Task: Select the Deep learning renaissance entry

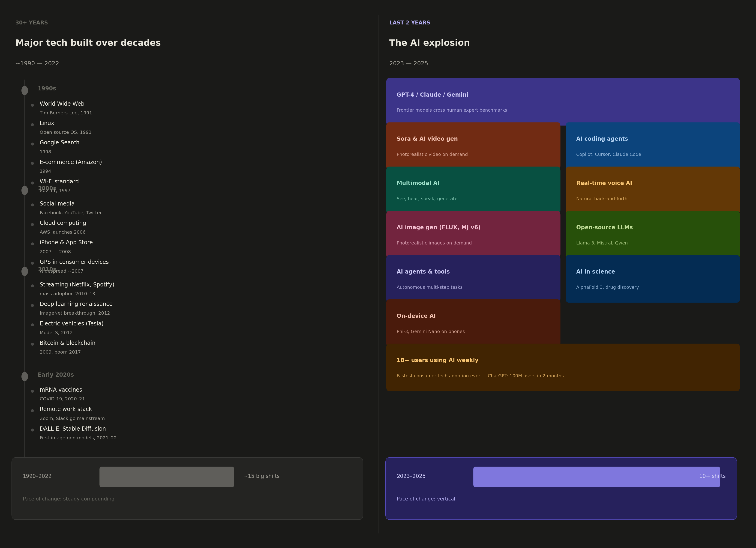Action: (x=76, y=304)
